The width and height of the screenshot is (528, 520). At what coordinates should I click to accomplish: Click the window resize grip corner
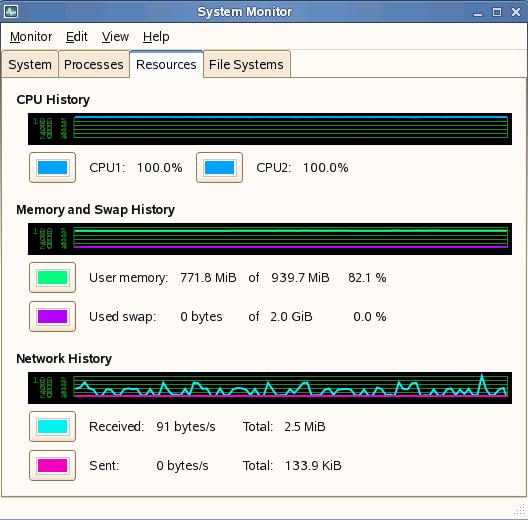520,510
